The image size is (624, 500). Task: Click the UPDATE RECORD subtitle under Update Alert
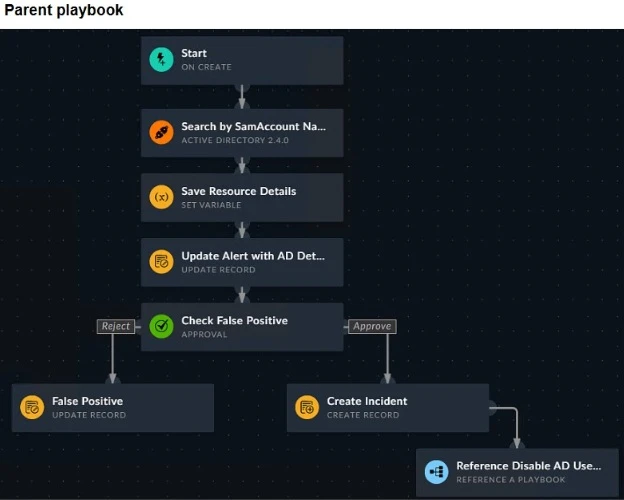point(218,270)
